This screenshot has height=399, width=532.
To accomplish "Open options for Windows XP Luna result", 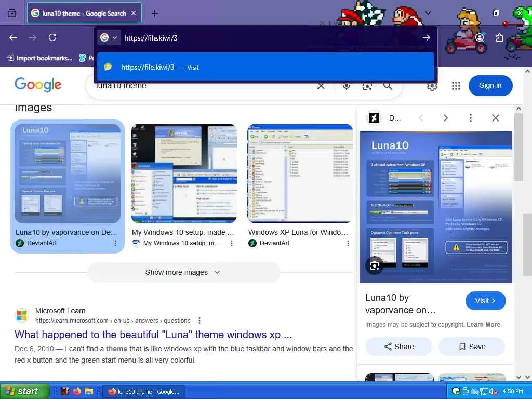I will pyautogui.click(x=348, y=243).
